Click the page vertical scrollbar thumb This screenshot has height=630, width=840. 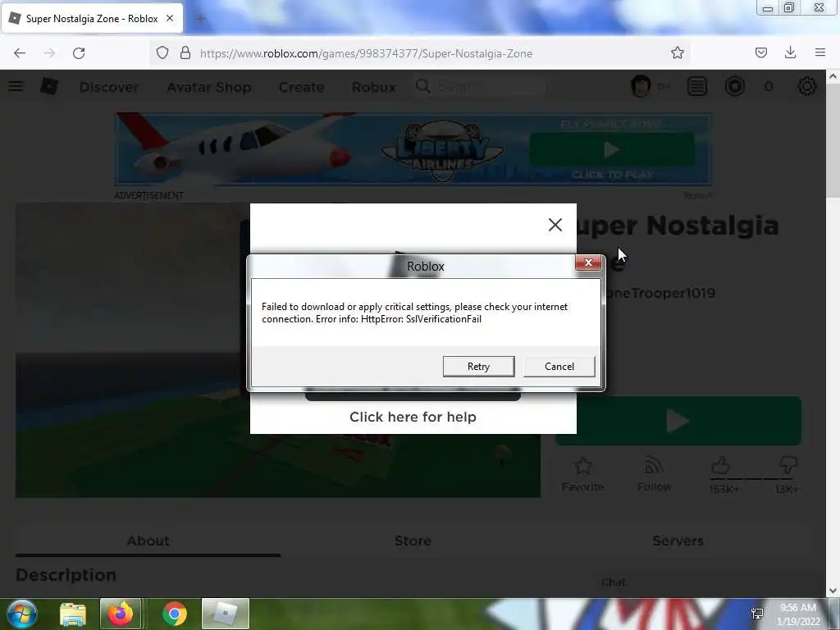pyautogui.click(x=833, y=139)
